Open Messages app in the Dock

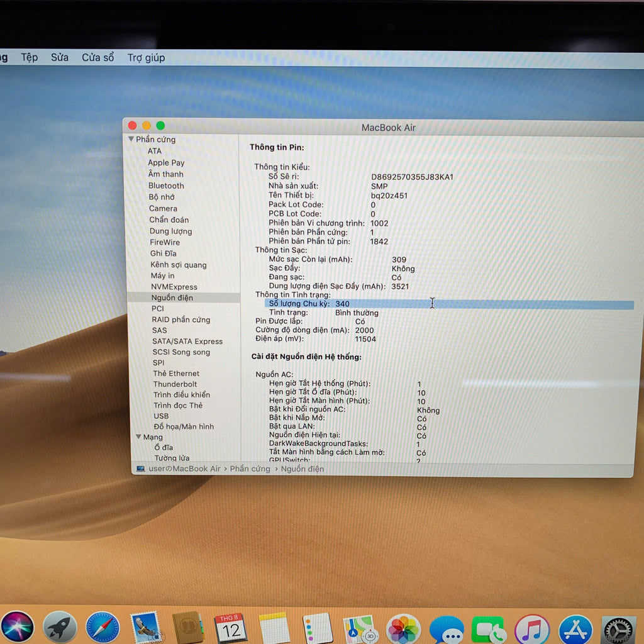point(447,630)
